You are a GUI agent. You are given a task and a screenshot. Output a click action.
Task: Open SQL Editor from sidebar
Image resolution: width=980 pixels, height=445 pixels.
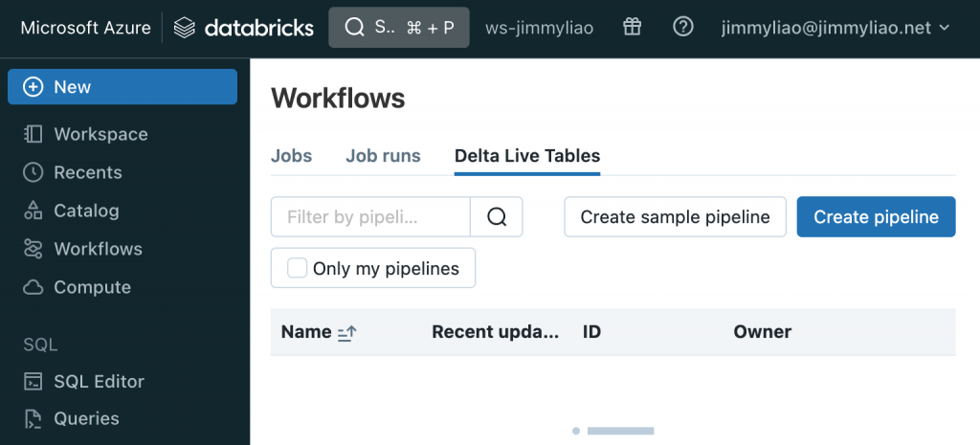tap(98, 381)
